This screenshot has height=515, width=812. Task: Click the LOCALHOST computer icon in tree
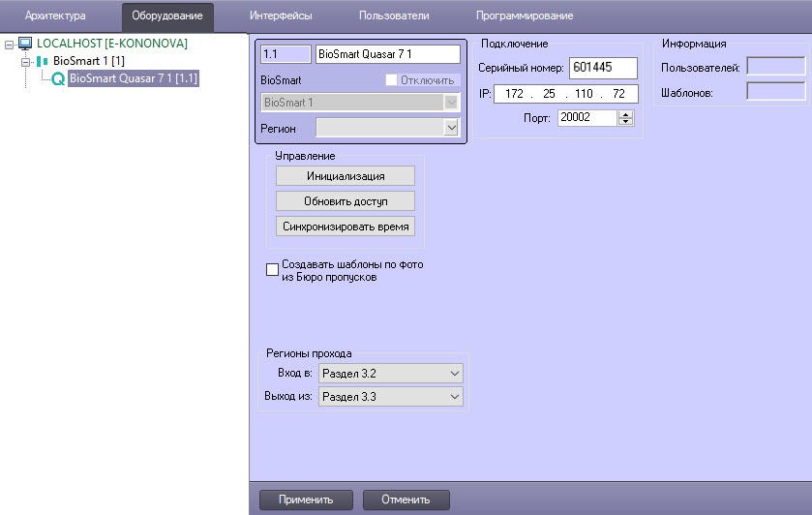[25, 43]
